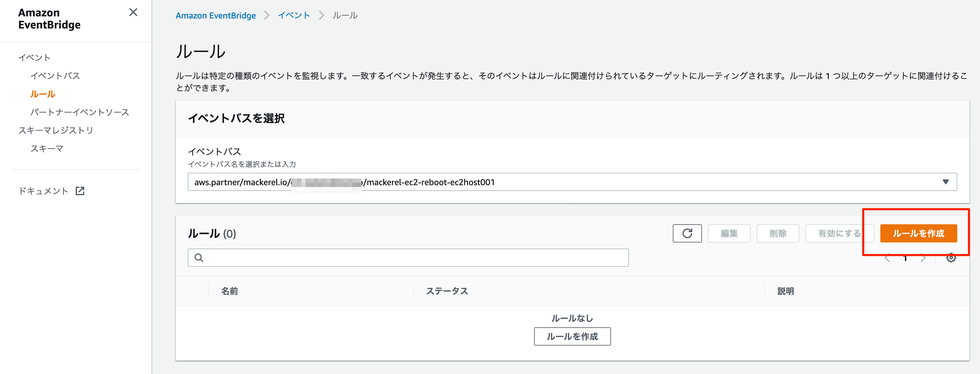Open イベント breadcrumb link

(x=294, y=15)
